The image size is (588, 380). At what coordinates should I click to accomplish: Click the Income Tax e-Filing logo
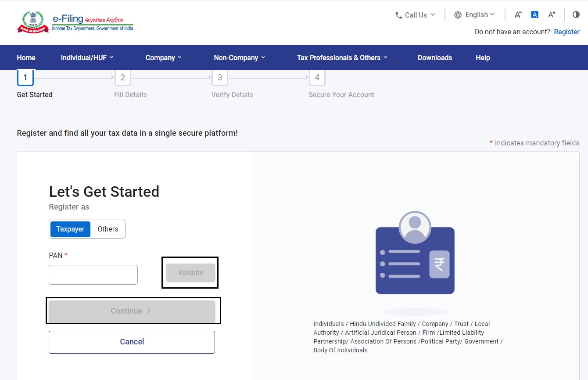(75, 22)
